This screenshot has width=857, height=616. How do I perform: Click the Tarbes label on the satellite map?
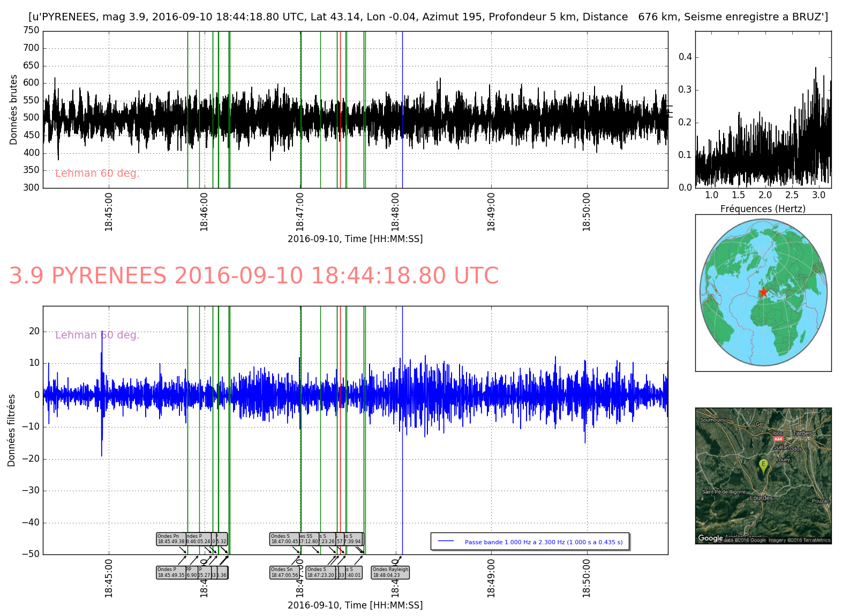click(x=802, y=433)
